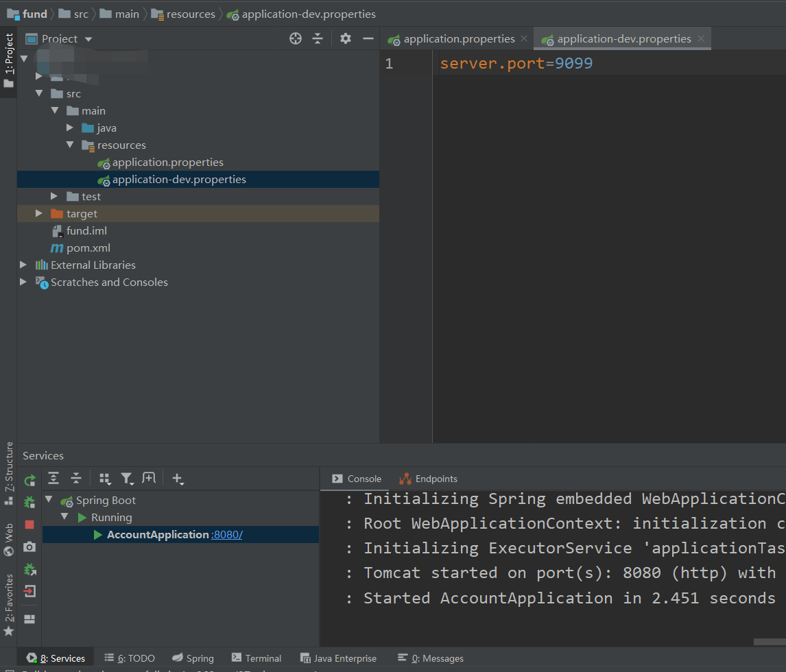Image resolution: width=786 pixels, height=672 pixels.
Task: Open the 8: Services tool window
Action: pos(56,658)
